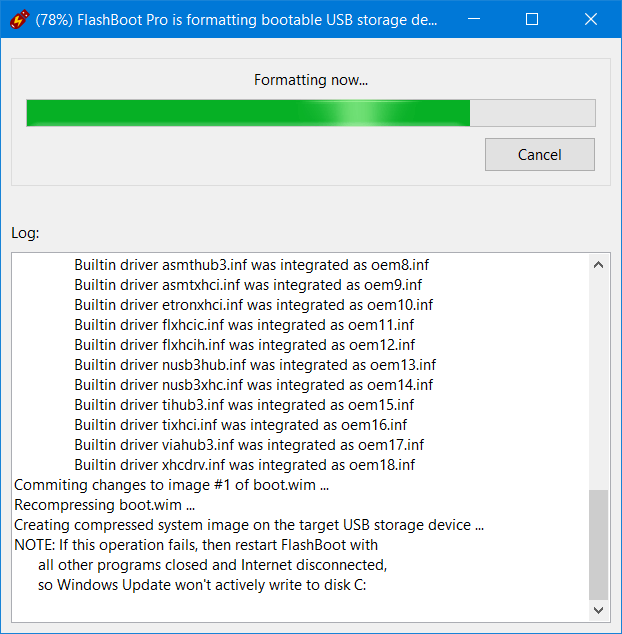This screenshot has width=622, height=634.
Task: Cancel the formatting operation
Action: pos(539,154)
